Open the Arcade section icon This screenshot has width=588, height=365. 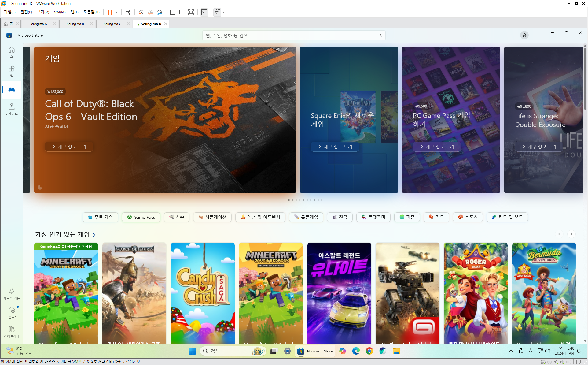(x=12, y=109)
